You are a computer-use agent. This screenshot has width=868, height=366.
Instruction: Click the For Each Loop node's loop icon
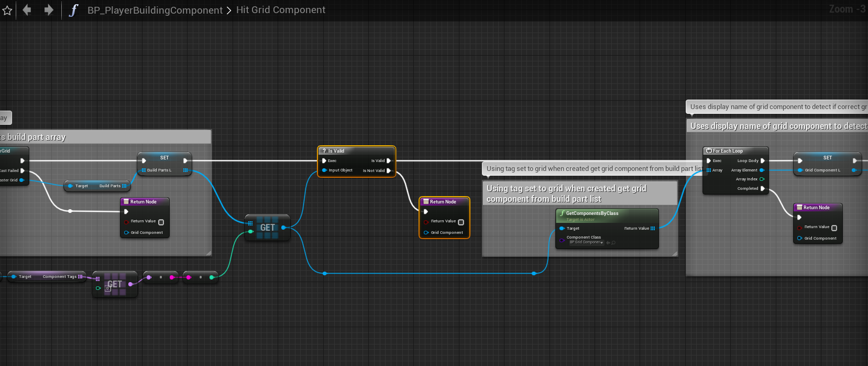pyautogui.click(x=709, y=151)
